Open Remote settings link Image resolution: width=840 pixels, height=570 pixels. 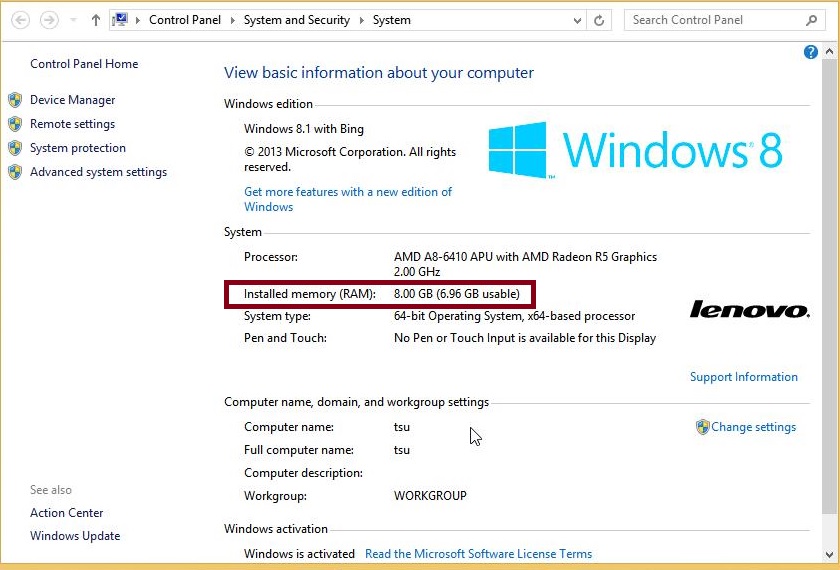tap(72, 124)
